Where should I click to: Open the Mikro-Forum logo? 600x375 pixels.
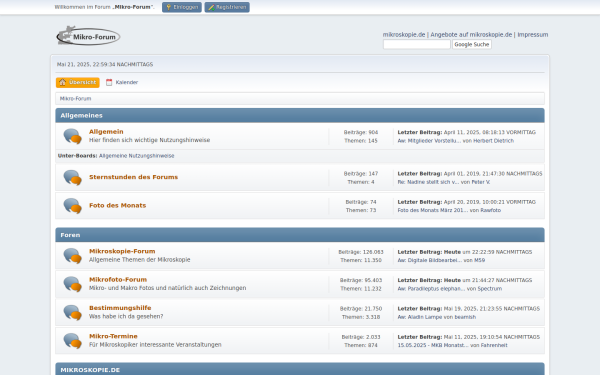tap(88, 36)
